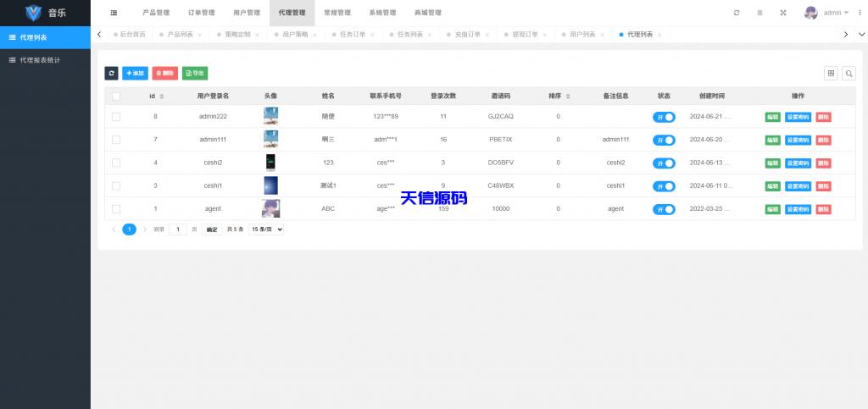
Task: Click the blue 添加 button
Action: pyautogui.click(x=135, y=73)
